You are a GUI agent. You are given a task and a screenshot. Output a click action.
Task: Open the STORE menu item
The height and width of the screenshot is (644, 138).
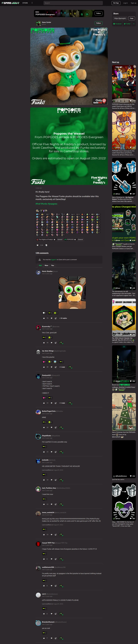25,3
